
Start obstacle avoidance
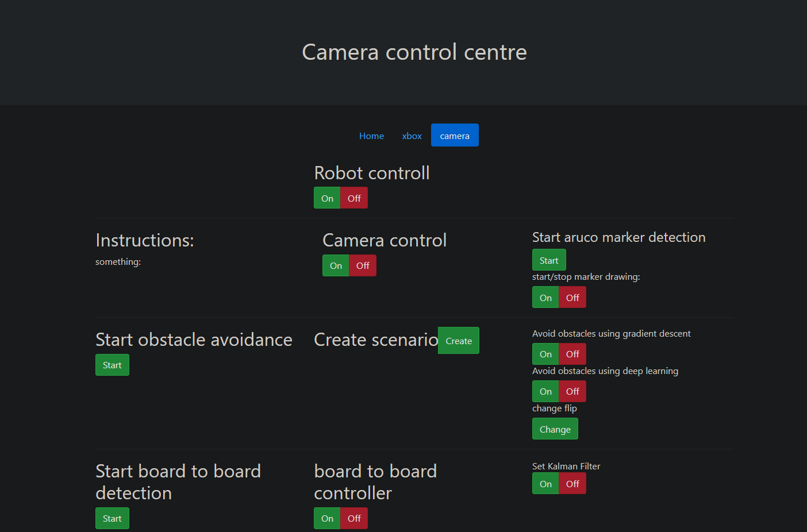[x=112, y=365]
